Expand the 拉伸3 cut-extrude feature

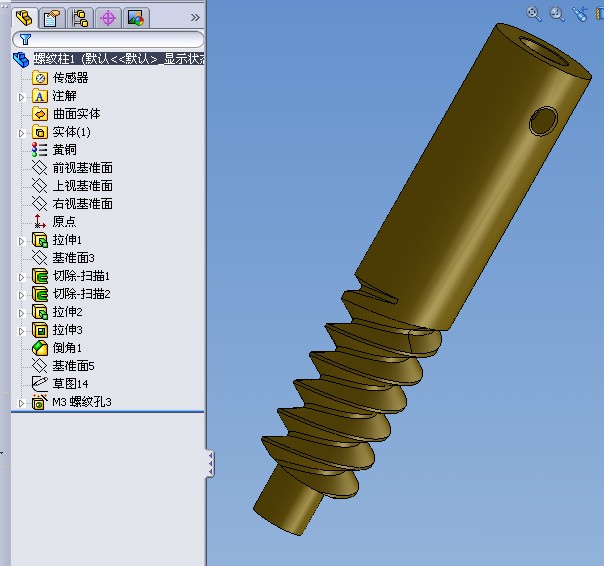pyautogui.click(x=22, y=331)
